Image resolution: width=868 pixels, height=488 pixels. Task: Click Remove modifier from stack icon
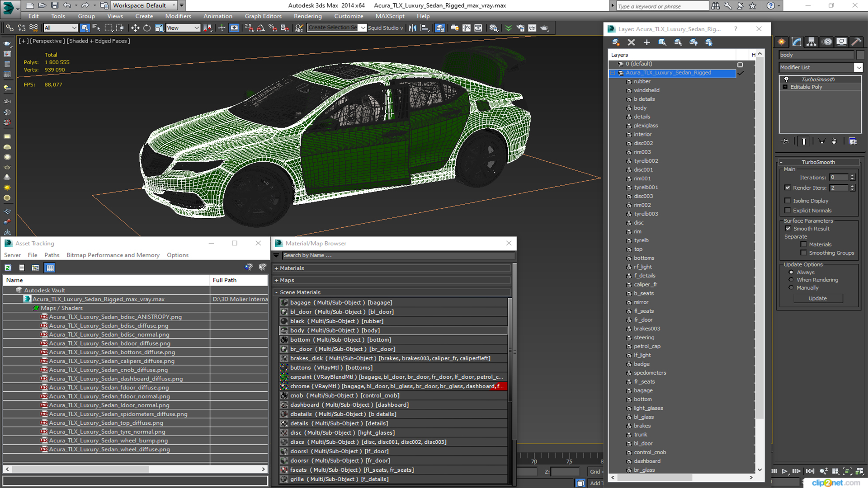834,141
